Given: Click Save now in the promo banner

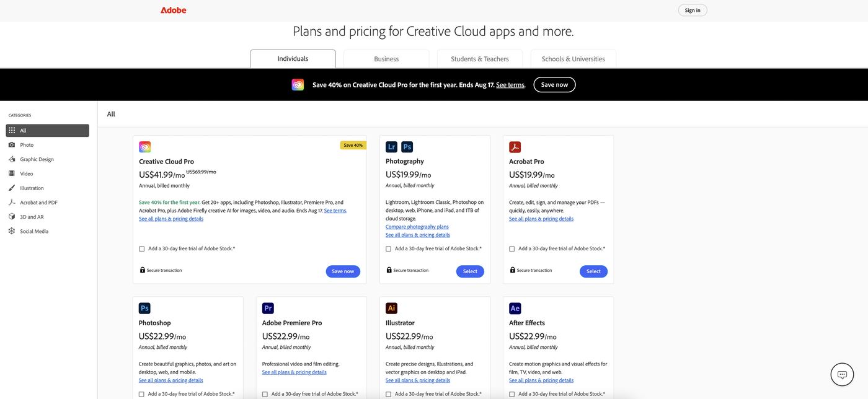Looking at the screenshot, I should point(554,85).
